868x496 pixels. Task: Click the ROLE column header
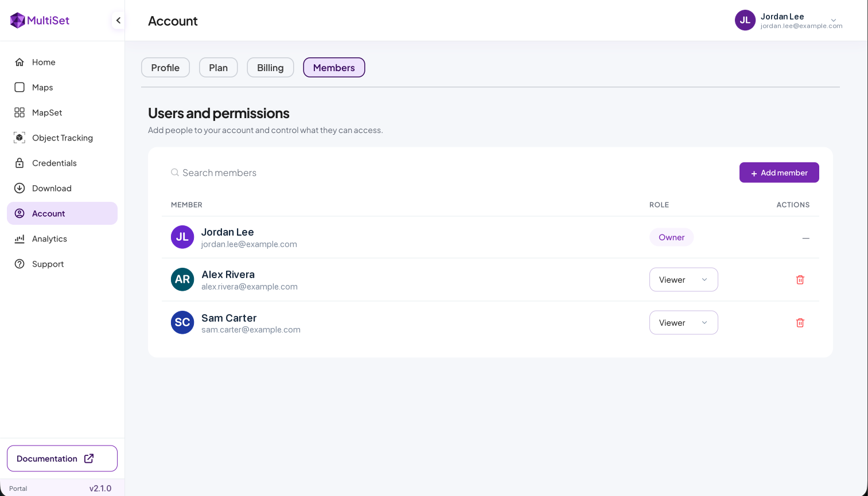(x=659, y=205)
